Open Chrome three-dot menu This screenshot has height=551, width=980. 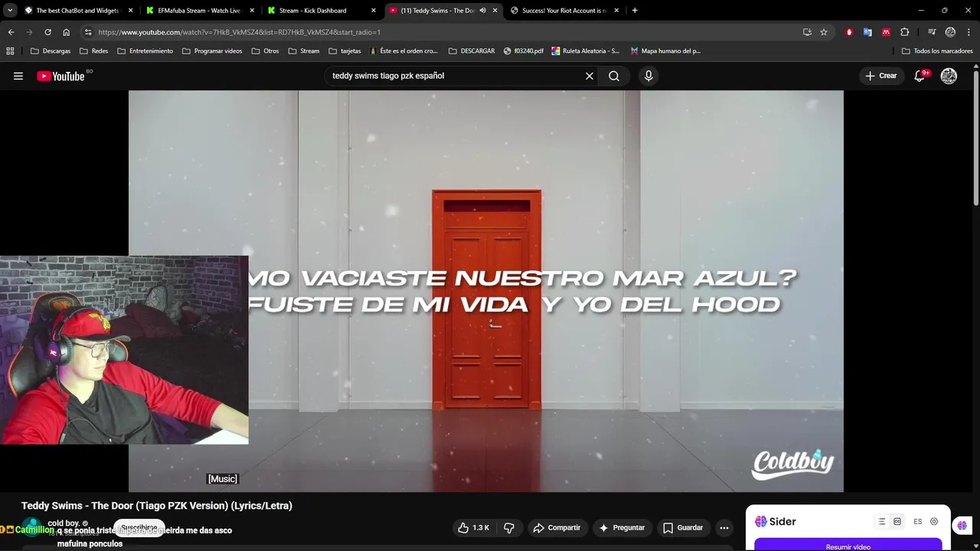click(969, 32)
